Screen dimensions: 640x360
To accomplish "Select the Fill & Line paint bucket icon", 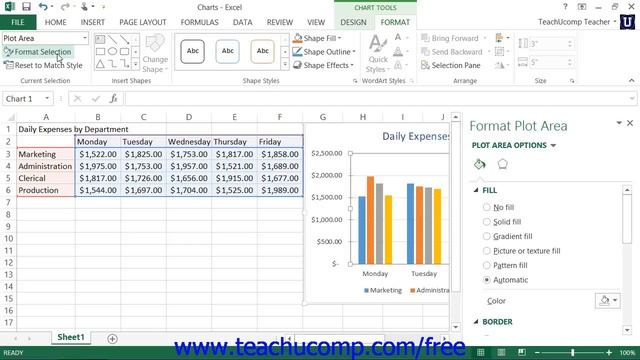I will point(480,164).
